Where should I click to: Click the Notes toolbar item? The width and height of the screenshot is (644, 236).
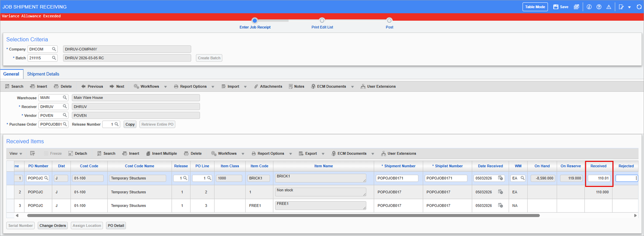click(x=297, y=86)
